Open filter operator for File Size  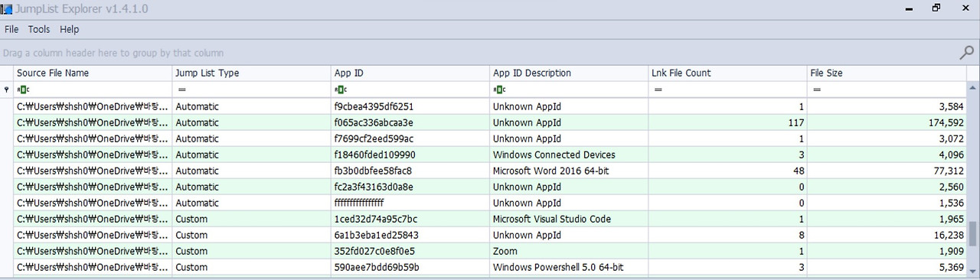[816, 90]
